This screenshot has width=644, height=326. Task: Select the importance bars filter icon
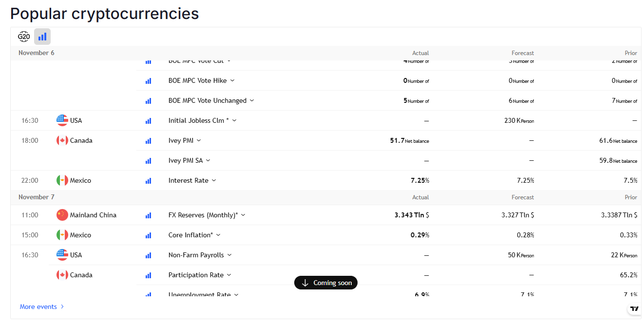tap(42, 36)
